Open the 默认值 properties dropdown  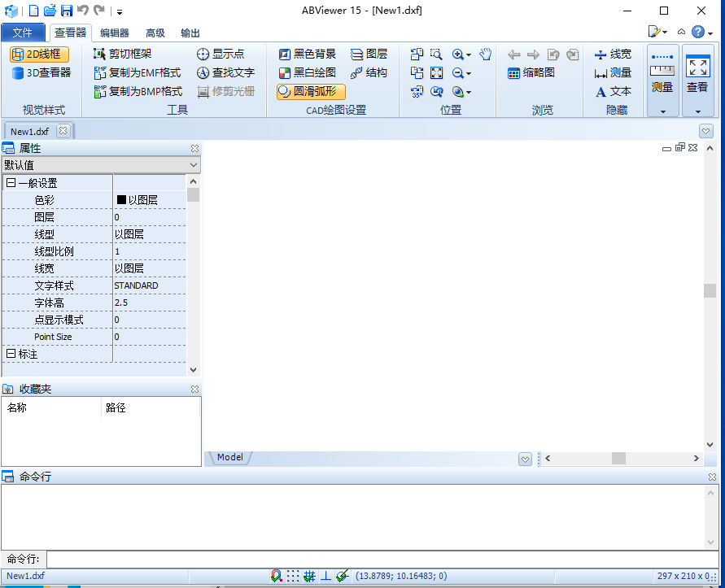pos(193,165)
